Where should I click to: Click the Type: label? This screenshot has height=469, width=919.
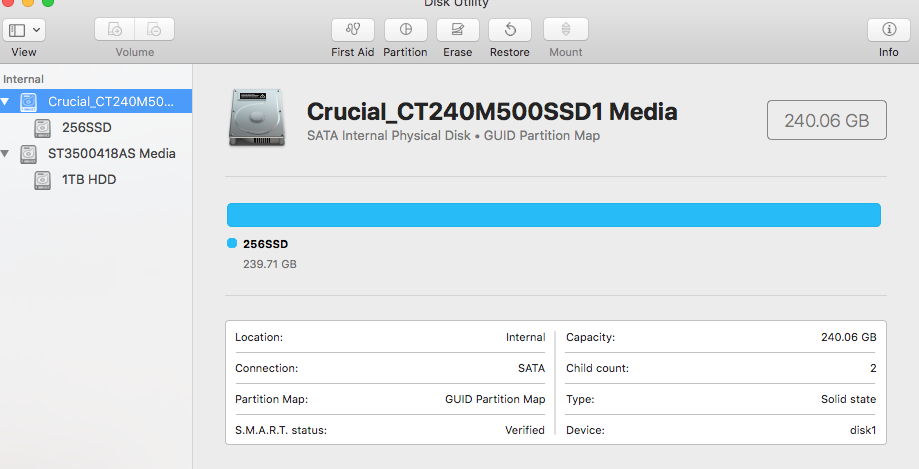point(580,399)
